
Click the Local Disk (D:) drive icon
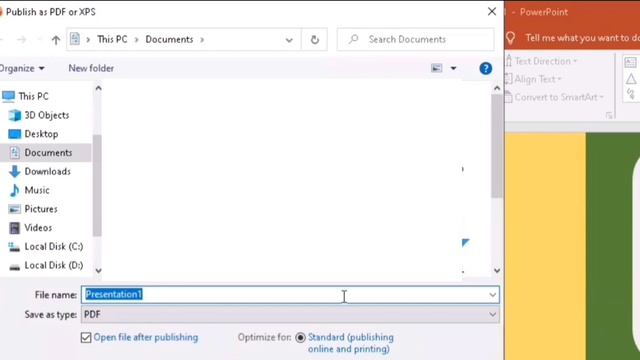pos(15,267)
